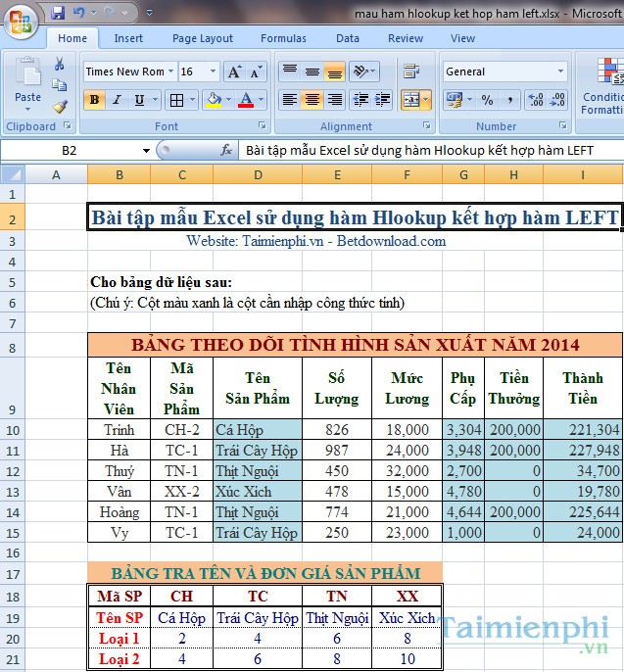Toggle Bold formatting
624x672 pixels.
click(x=94, y=100)
